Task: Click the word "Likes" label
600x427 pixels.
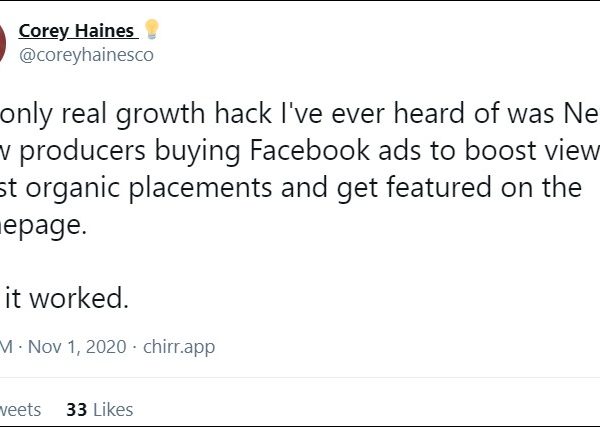Action: coord(111,409)
